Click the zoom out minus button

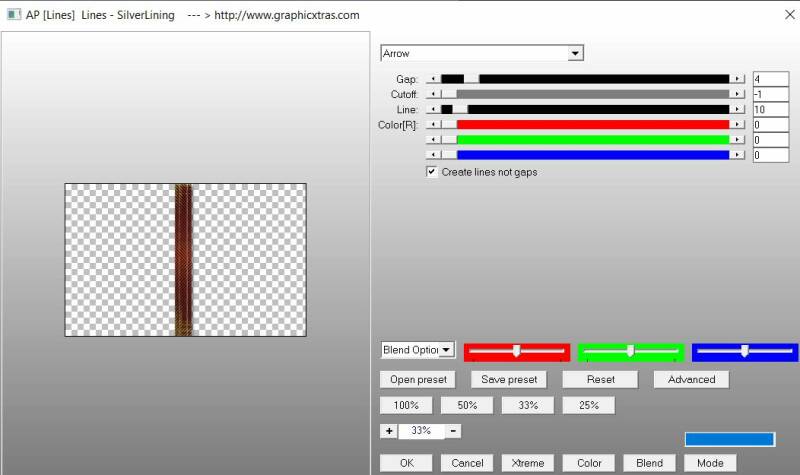[453, 431]
